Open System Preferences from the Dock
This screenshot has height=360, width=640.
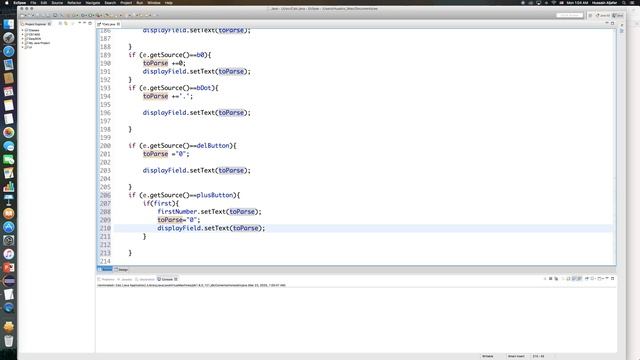[9, 240]
